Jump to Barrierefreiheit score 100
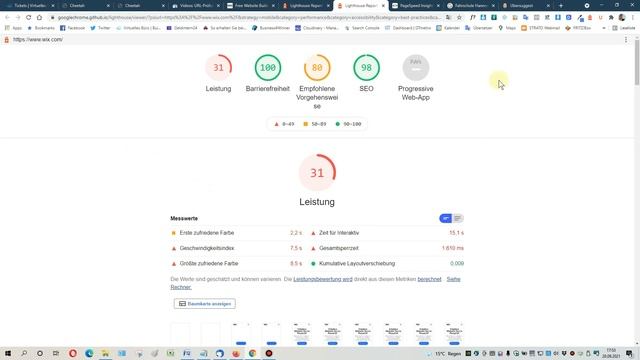Image resolution: width=640 pixels, height=360 pixels. point(268,73)
